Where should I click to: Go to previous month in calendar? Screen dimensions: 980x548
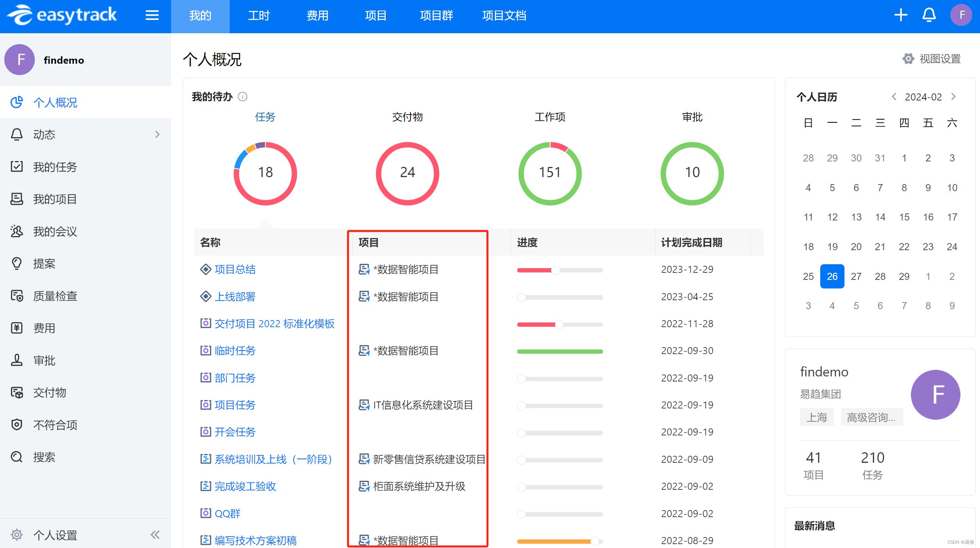click(894, 97)
